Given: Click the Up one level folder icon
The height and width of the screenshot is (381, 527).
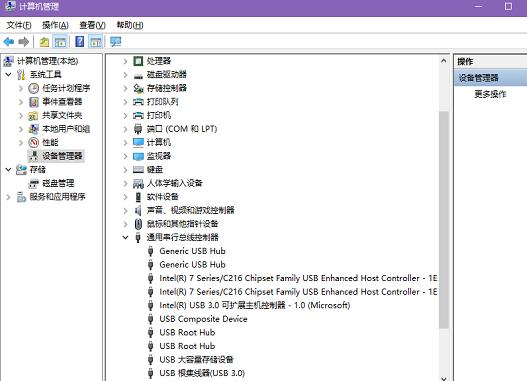Looking at the screenshot, I should pos(44,42).
